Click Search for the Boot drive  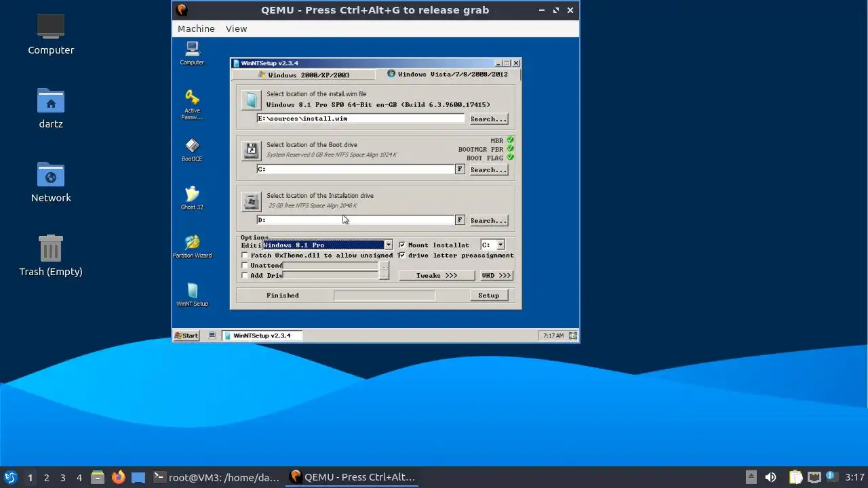(488, 169)
